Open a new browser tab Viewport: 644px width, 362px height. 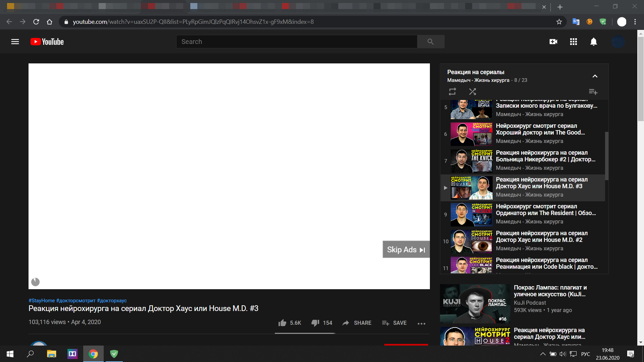[560, 7]
